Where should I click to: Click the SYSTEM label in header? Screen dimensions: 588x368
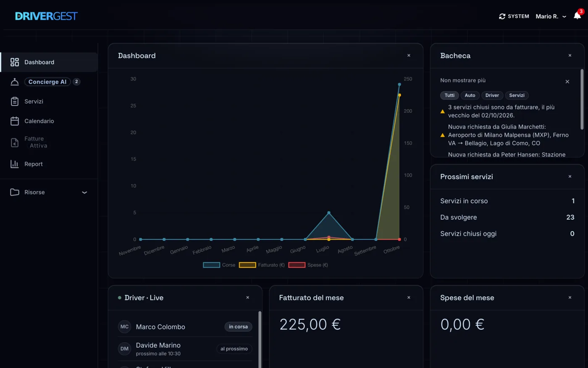click(518, 16)
